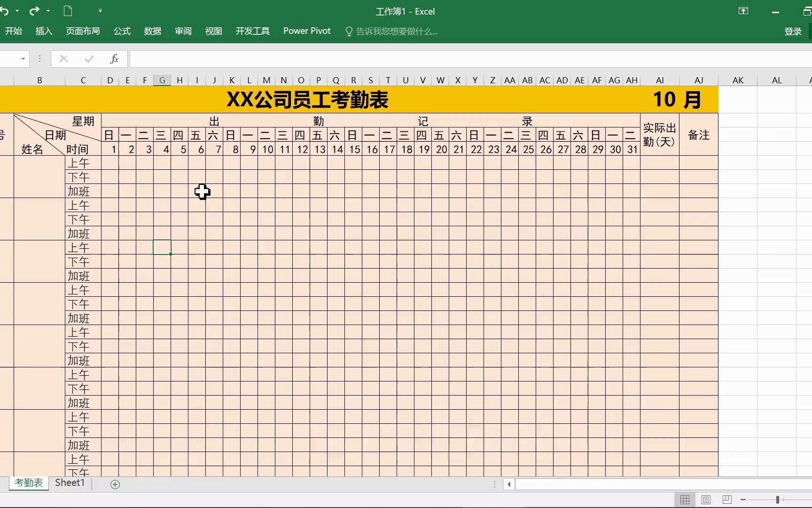Go to the 开发工具 ribbon tab
The width and height of the screenshot is (812, 508).
tap(252, 31)
